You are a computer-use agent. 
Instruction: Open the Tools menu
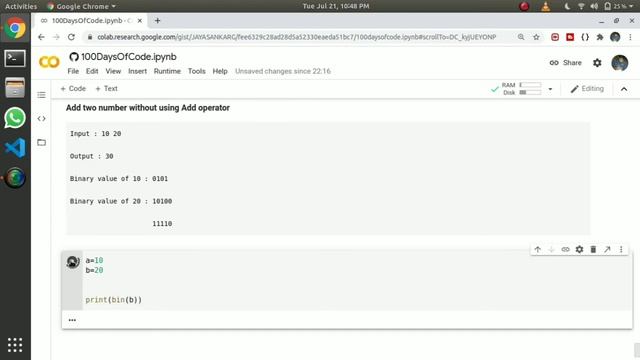pos(196,71)
